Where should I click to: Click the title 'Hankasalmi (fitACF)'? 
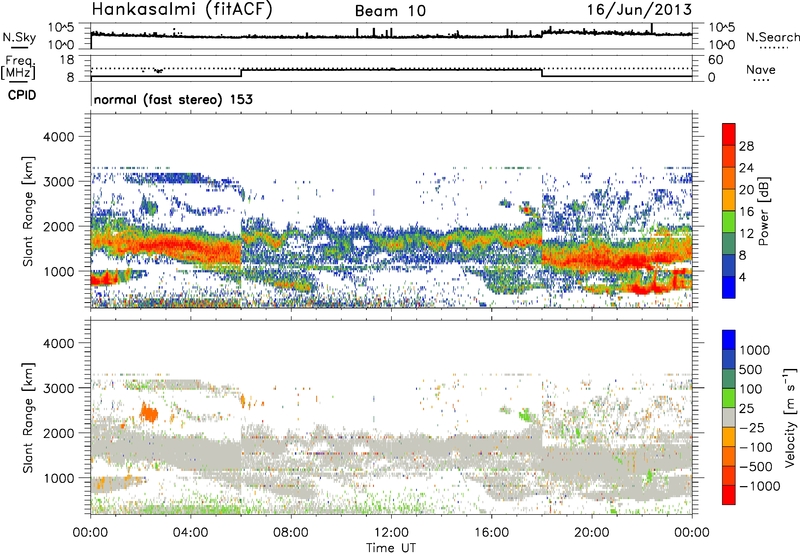(182, 10)
